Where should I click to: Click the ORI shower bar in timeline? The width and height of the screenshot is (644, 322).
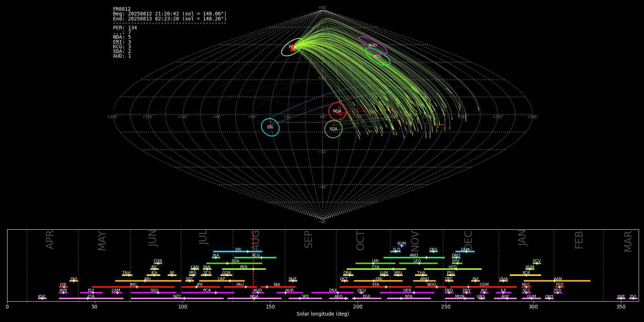point(378,281)
